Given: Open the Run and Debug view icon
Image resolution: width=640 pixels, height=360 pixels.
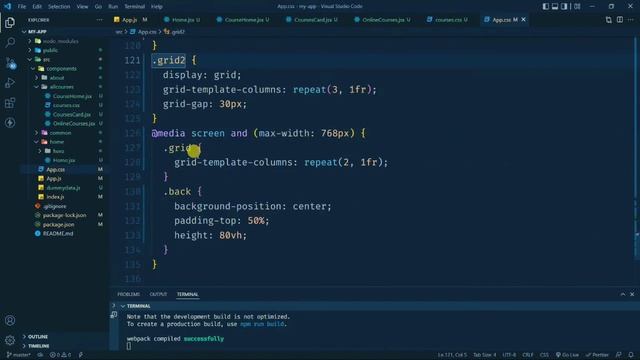Looking at the screenshot, I should tap(10, 82).
